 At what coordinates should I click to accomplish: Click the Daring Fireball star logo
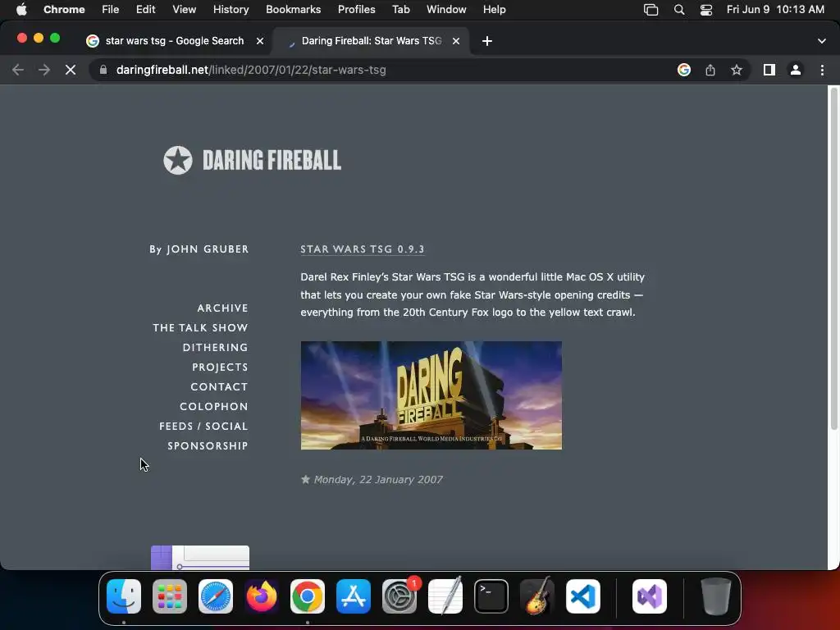(x=178, y=160)
